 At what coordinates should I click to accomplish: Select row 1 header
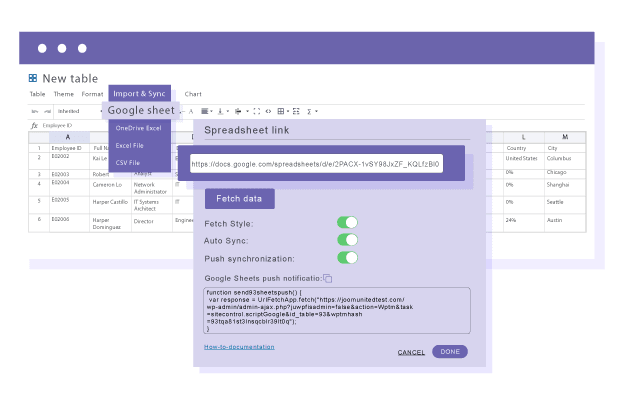pos(39,148)
